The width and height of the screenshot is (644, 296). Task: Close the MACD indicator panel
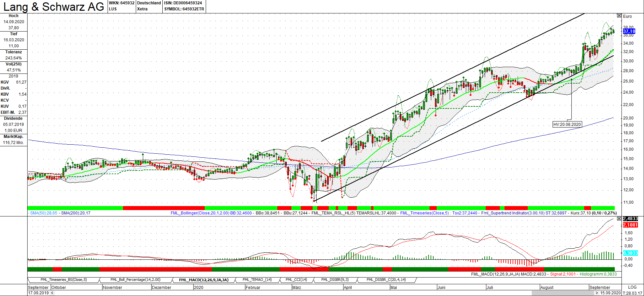(x=619, y=218)
